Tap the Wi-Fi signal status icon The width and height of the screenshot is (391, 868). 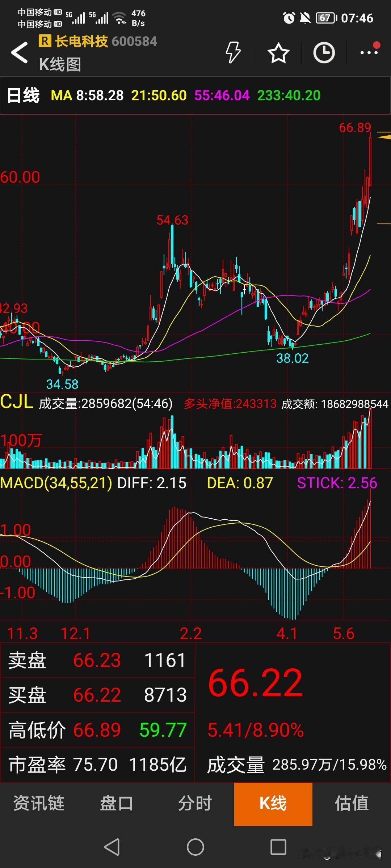[119, 17]
